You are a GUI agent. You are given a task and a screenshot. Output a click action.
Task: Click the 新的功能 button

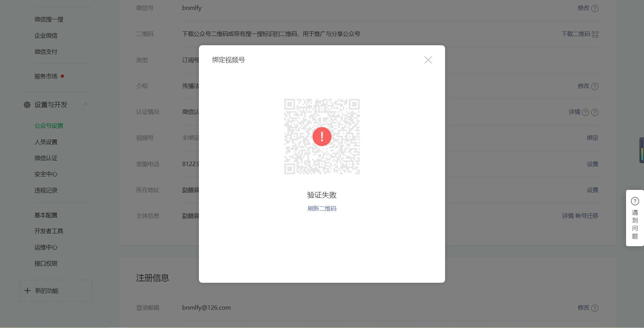(x=56, y=291)
